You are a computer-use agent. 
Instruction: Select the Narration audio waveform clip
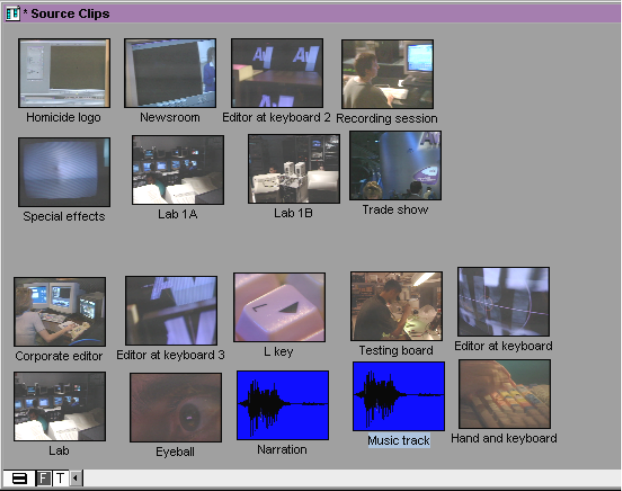pos(283,405)
